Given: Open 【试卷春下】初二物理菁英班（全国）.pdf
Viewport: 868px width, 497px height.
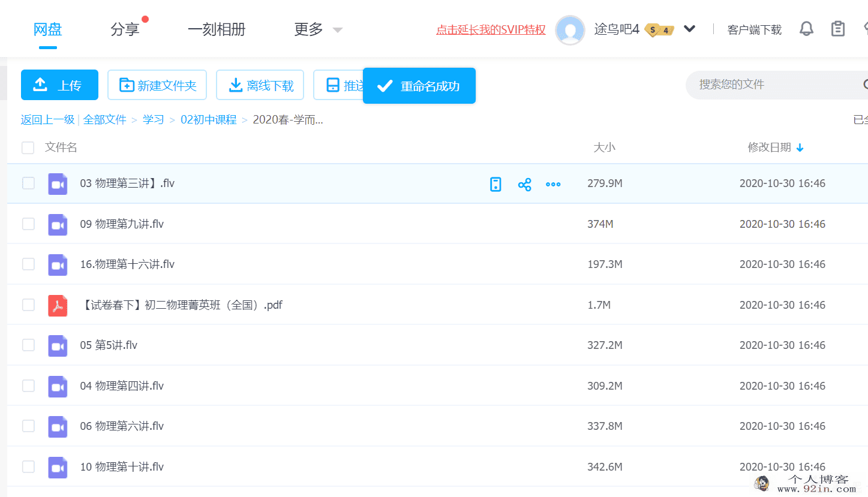Looking at the screenshot, I should 181,305.
